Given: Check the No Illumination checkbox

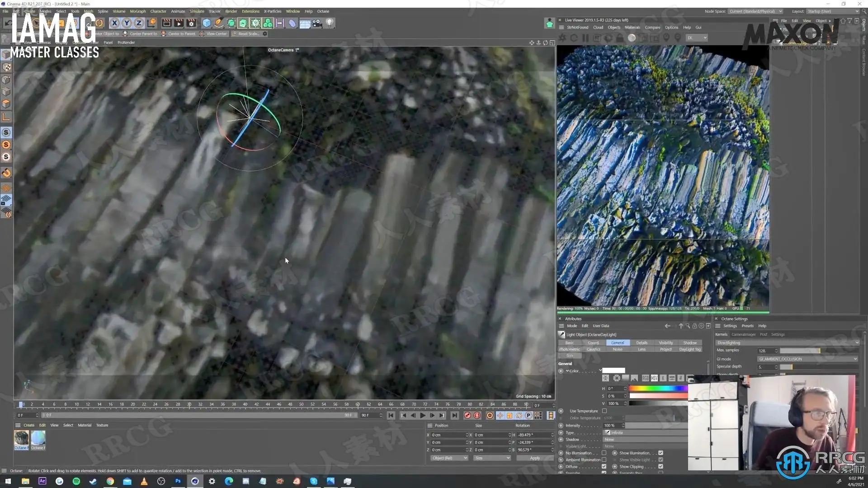Looking at the screenshot, I should pyautogui.click(x=604, y=453).
